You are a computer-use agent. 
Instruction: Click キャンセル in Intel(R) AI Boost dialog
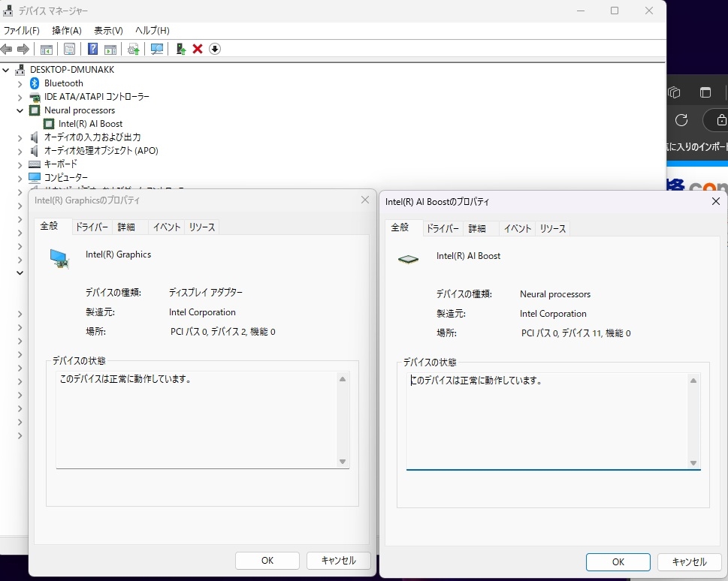[x=690, y=562]
